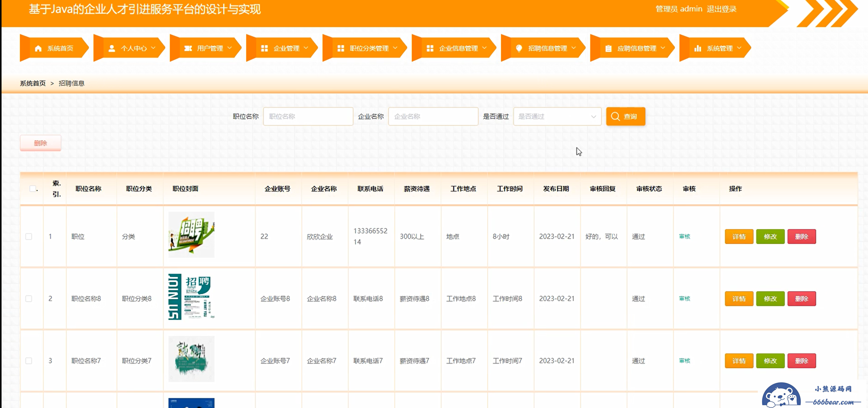Expand the 用户管理 dropdown chevron
Image resolution: width=868 pixels, height=408 pixels.
pyautogui.click(x=229, y=48)
